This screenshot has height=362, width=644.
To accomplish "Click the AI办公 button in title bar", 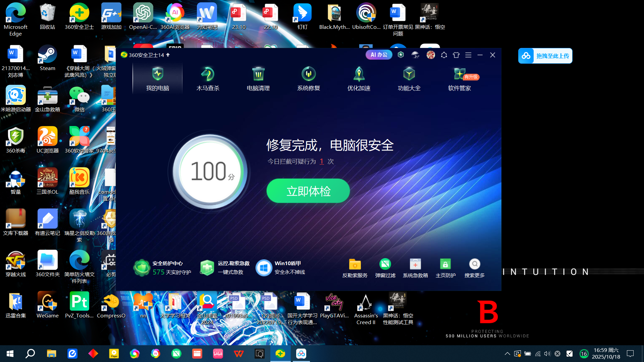I will point(379,55).
